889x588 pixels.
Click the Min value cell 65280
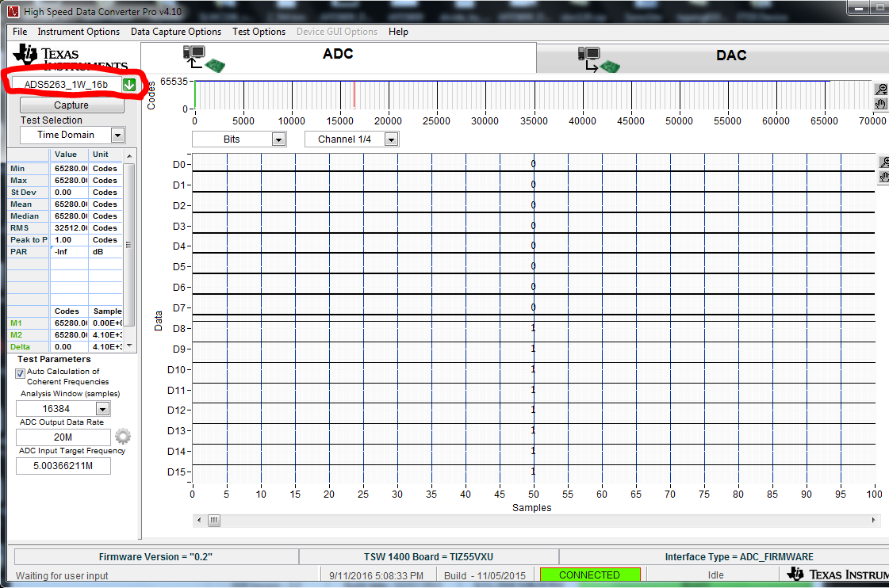pyautogui.click(x=69, y=168)
